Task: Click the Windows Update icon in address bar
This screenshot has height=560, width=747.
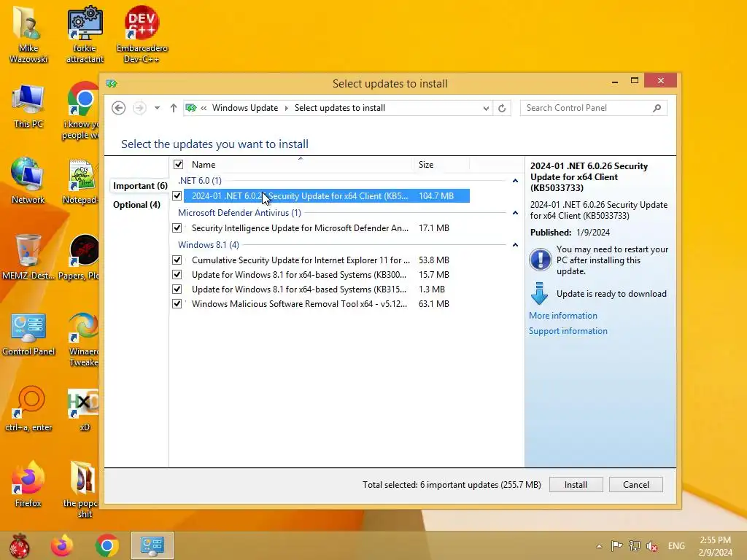Action: 191,108
